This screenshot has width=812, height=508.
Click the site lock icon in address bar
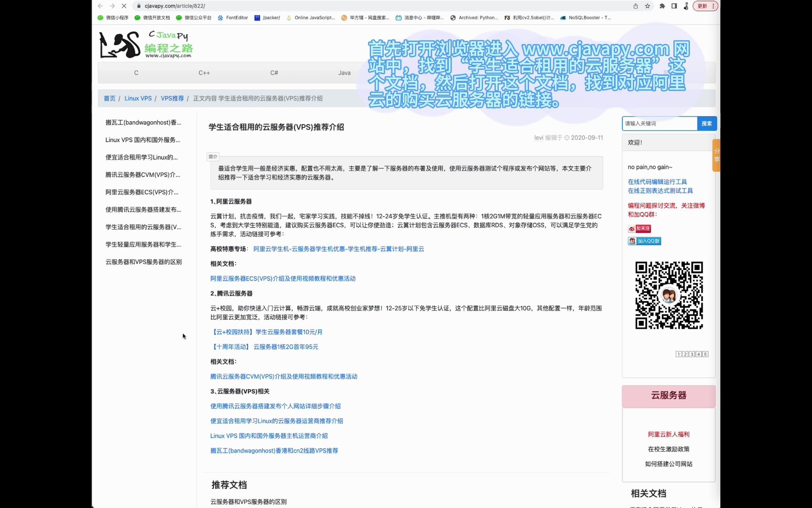(x=138, y=6)
